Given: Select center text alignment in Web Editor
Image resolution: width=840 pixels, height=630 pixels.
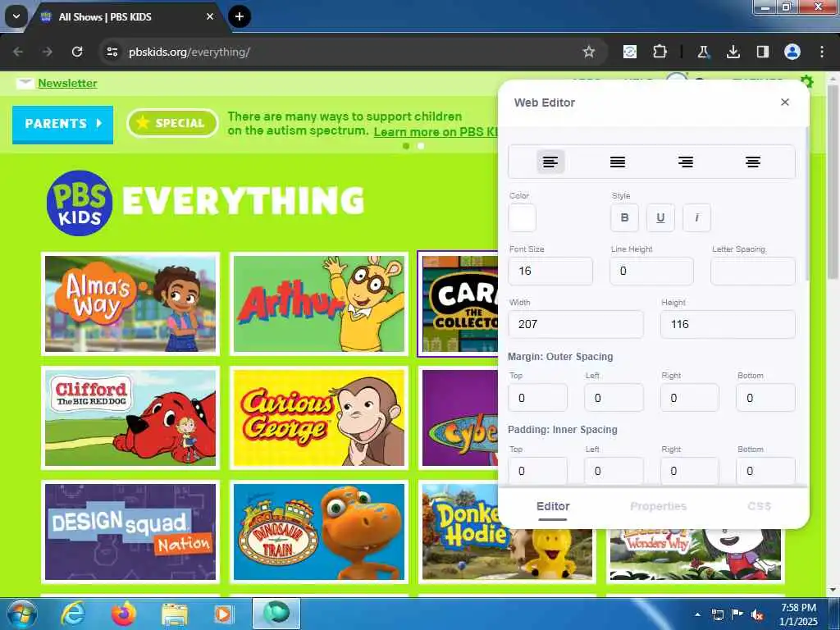Looking at the screenshot, I should click(753, 162).
